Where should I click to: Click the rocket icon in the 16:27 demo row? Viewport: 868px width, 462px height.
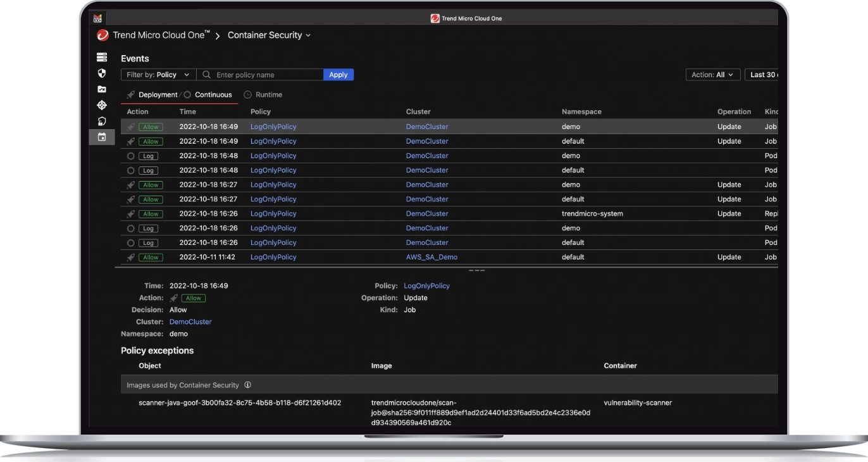[131, 185]
